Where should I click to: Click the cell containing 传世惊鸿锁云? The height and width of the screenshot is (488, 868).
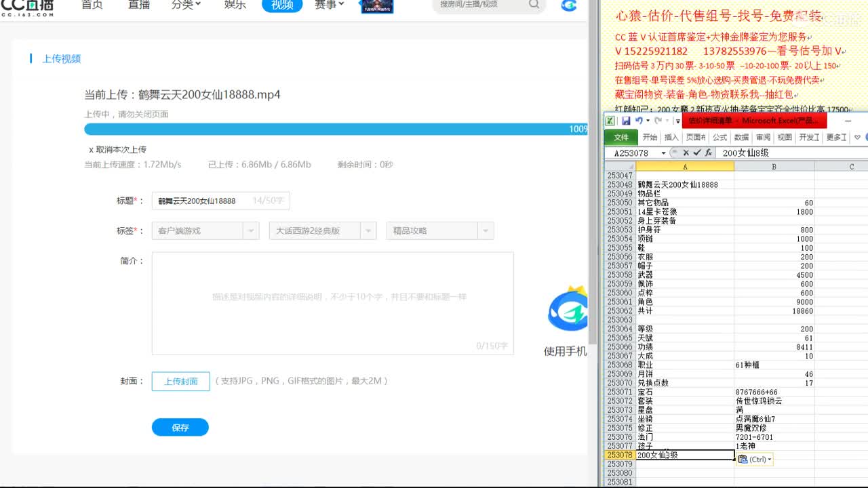point(774,401)
